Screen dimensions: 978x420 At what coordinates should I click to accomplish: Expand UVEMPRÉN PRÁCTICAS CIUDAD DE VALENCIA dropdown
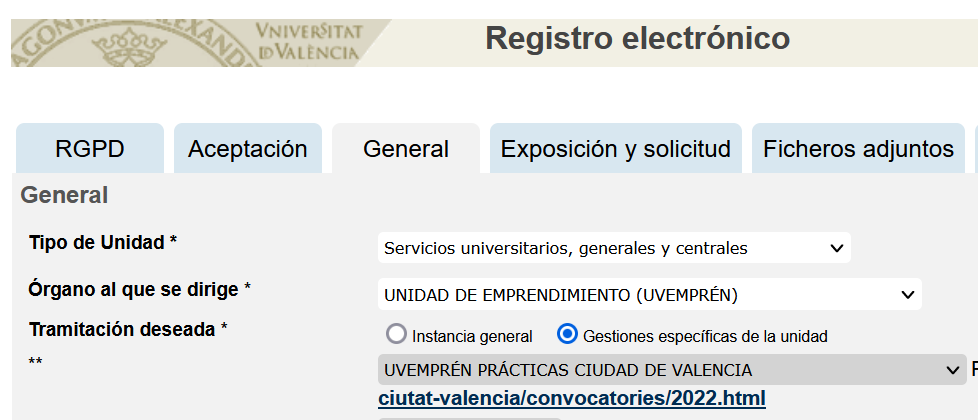point(672,369)
